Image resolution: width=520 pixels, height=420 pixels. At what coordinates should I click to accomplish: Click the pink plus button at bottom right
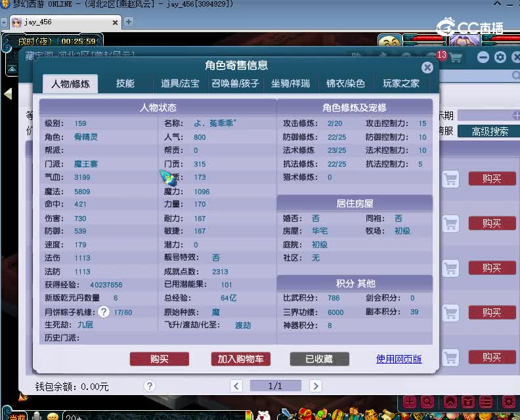pos(410,402)
